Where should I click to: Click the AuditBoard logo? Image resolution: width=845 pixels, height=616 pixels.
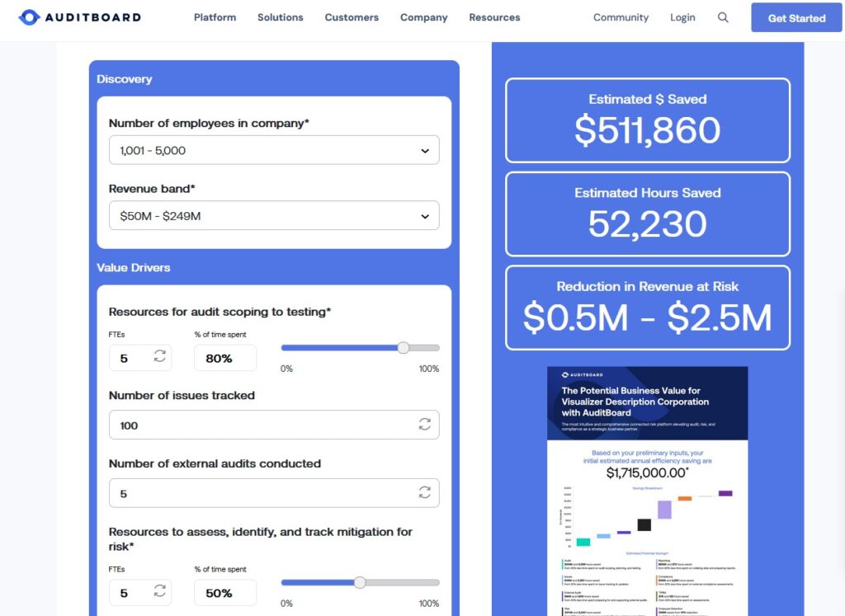pos(80,17)
